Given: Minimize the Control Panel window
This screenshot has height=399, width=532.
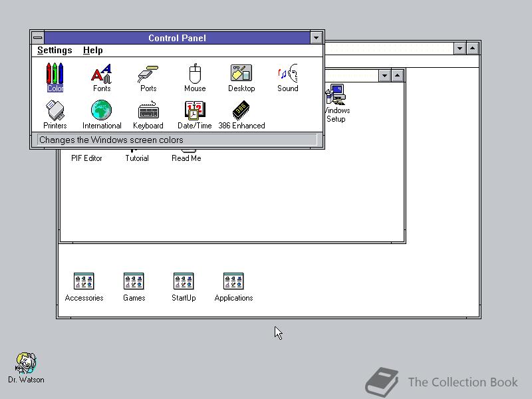Looking at the screenshot, I should point(317,38).
